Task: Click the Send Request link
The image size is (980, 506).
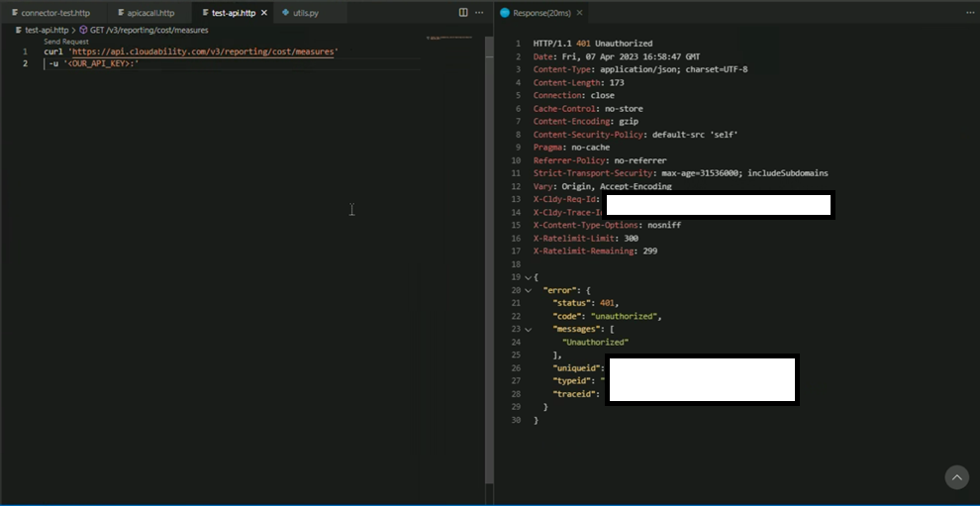Action: 66,42
